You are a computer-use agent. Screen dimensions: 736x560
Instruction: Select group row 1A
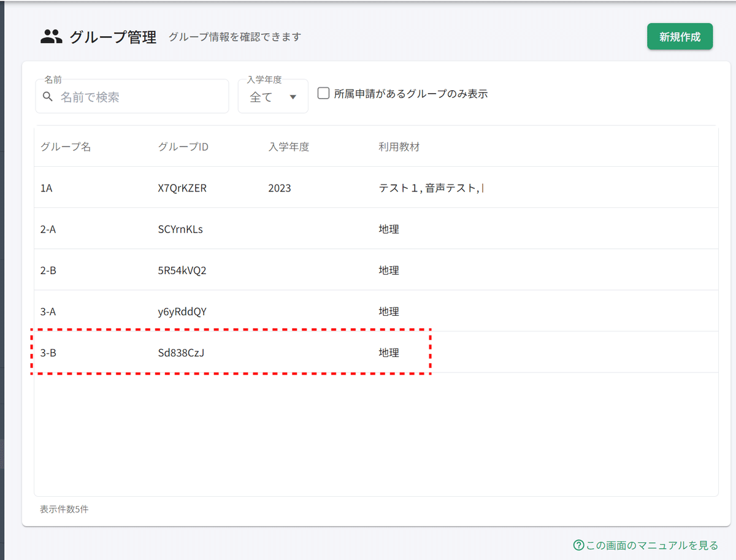pos(376,188)
